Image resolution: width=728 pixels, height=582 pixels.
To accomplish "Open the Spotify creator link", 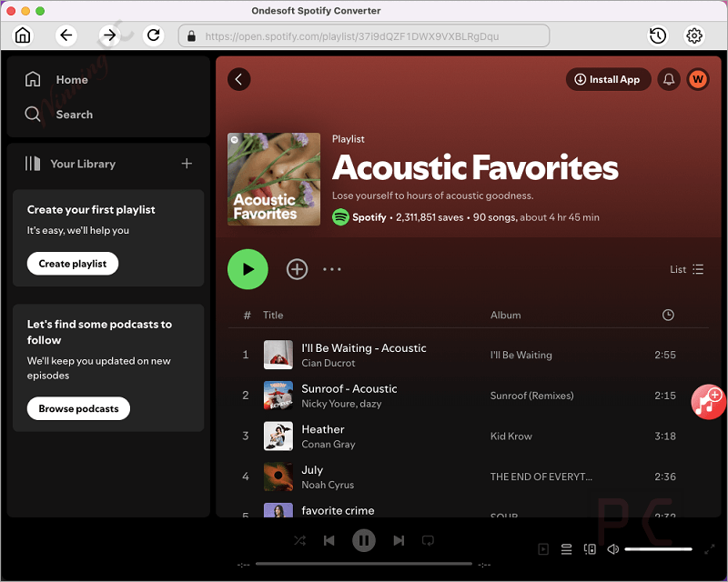I will coord(369,217).
